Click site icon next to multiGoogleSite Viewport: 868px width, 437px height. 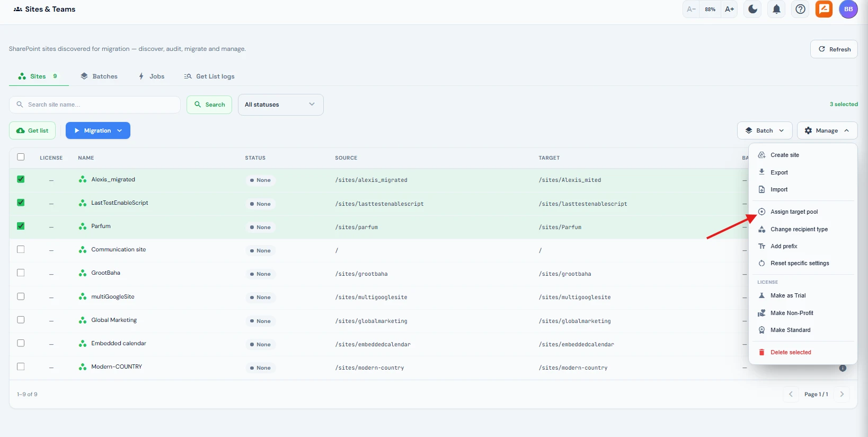point(83,297)
